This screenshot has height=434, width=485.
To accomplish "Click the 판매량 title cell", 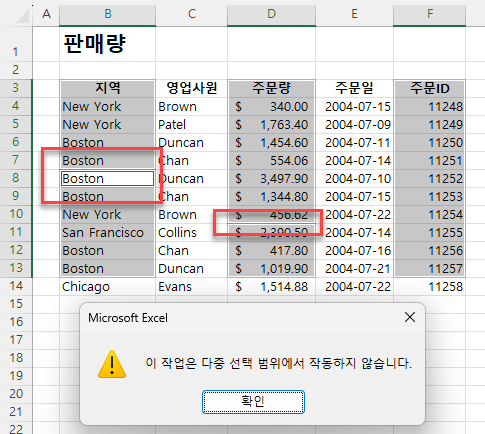I will point(107,44).
